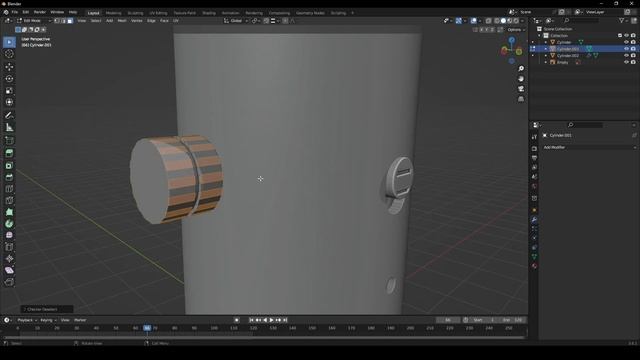Select the Add Cube tool
Image resolution: width=640 pixels, height=360 pixels.
pyautogui.click(x=9, y=141)
